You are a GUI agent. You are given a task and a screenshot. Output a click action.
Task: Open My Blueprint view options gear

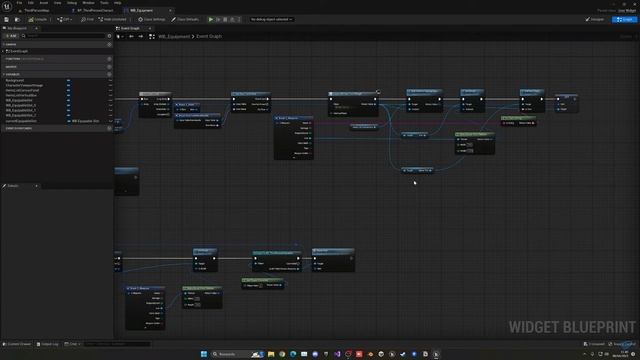pos(109,36)
